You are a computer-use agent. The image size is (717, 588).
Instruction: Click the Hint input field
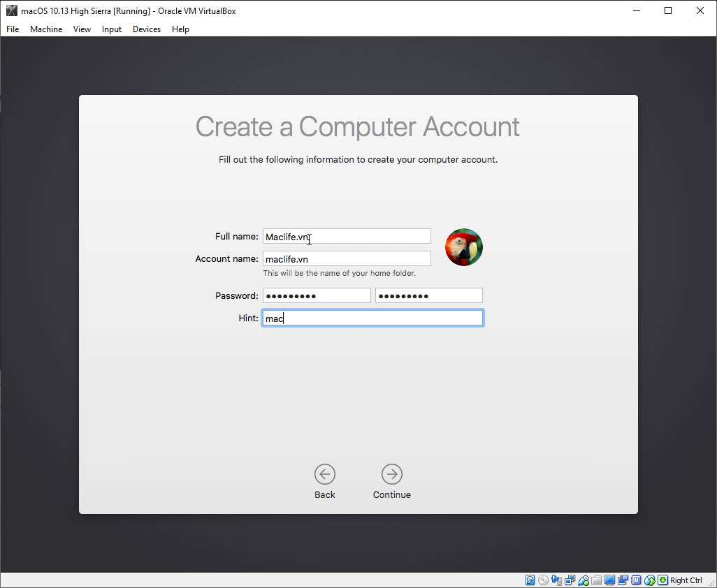(372, 318)
